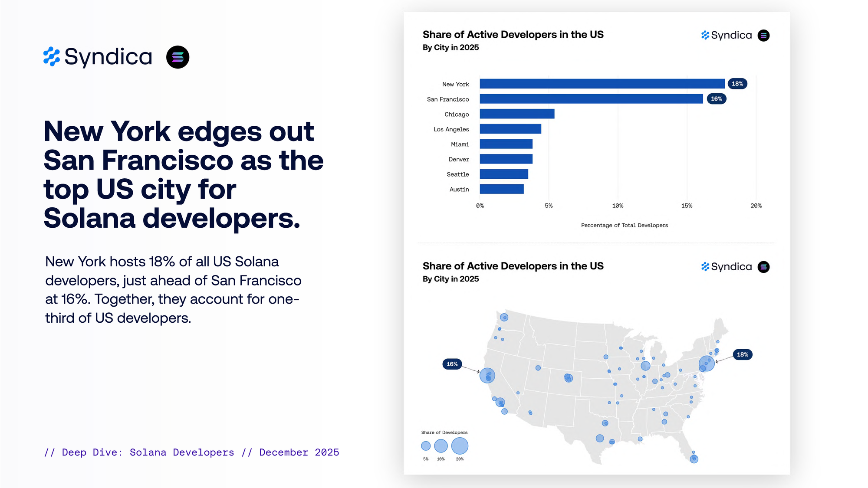Select the Austin bar in the chart

click(502, 189)
